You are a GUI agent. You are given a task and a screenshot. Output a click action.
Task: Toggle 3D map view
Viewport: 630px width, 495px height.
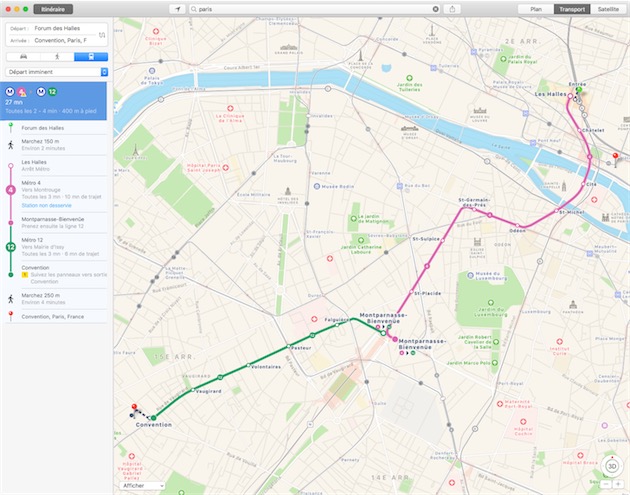pos(612,466)
